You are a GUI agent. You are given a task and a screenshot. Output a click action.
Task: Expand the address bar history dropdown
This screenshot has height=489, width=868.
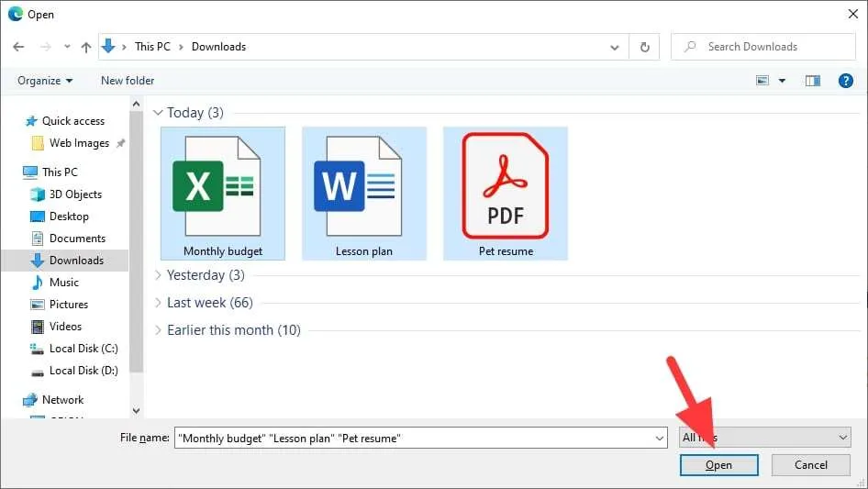point(615,47)
